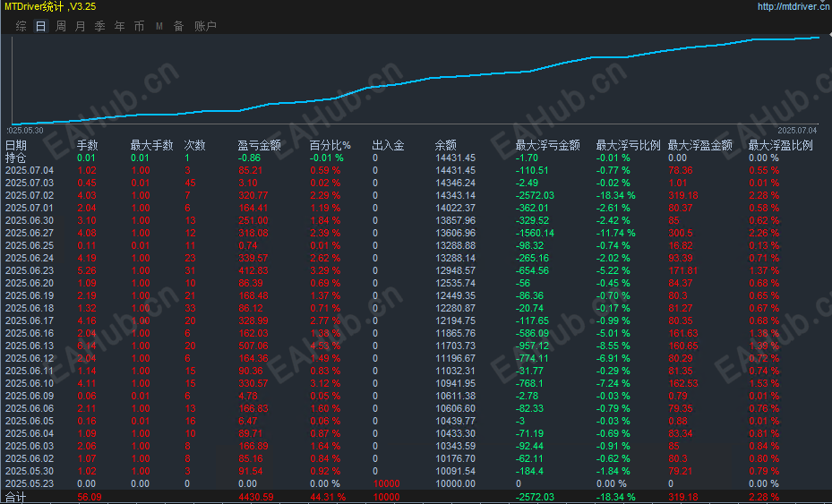Screen dimensions: 832x504
Task: Select the 2025.06.09 date row
Action: (30, 396)
